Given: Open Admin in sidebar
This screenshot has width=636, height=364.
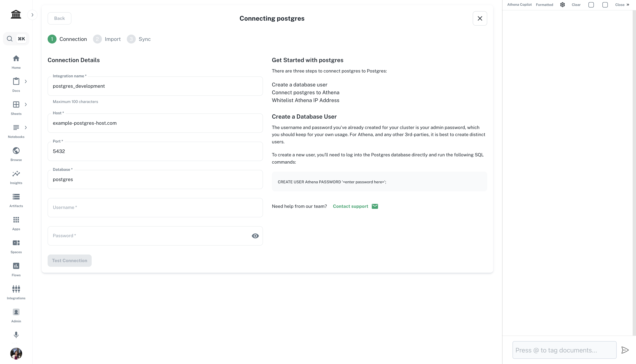Looking at the screenshot, I should pos(16,315).
